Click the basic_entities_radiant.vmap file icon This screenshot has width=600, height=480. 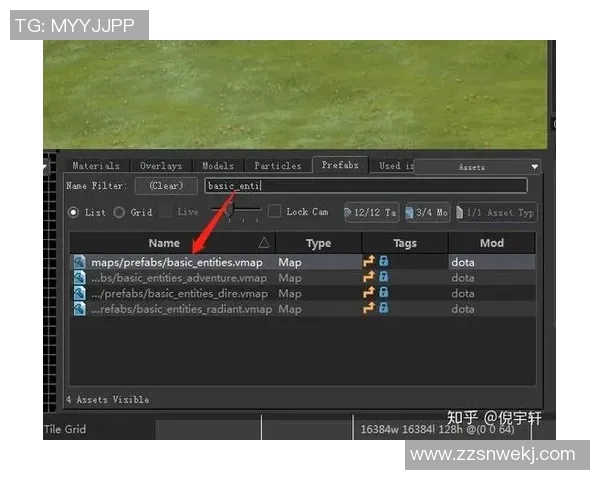80,310
